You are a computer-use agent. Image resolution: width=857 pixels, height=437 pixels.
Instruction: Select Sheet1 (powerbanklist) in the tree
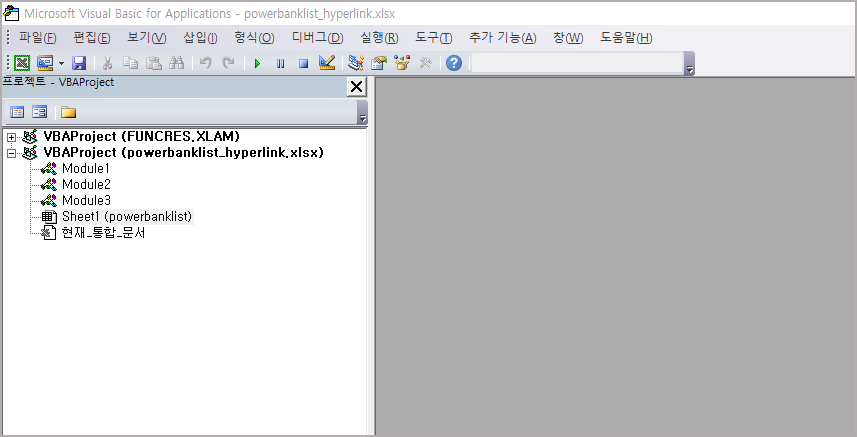pyautogui.click(x=127, y=216)
